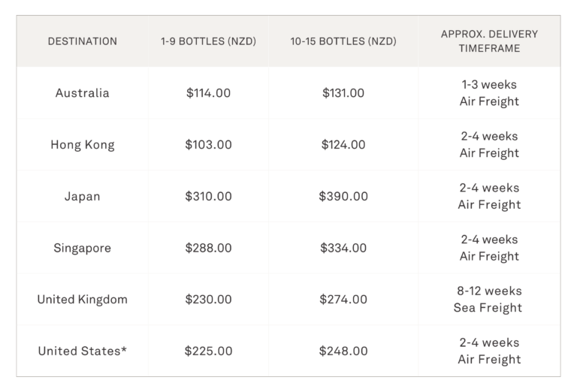Select the Singapore destination cell

(x=83, y=248)
